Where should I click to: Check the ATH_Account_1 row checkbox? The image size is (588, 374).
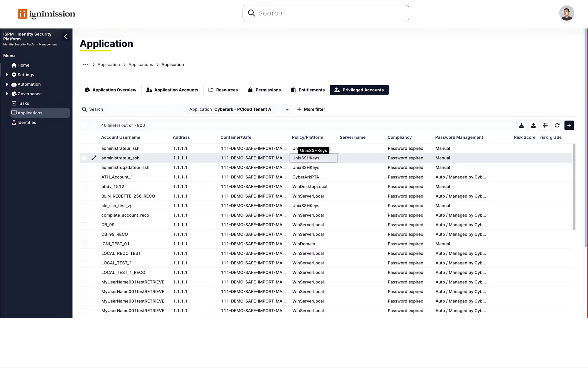click(x=85, y=177)
